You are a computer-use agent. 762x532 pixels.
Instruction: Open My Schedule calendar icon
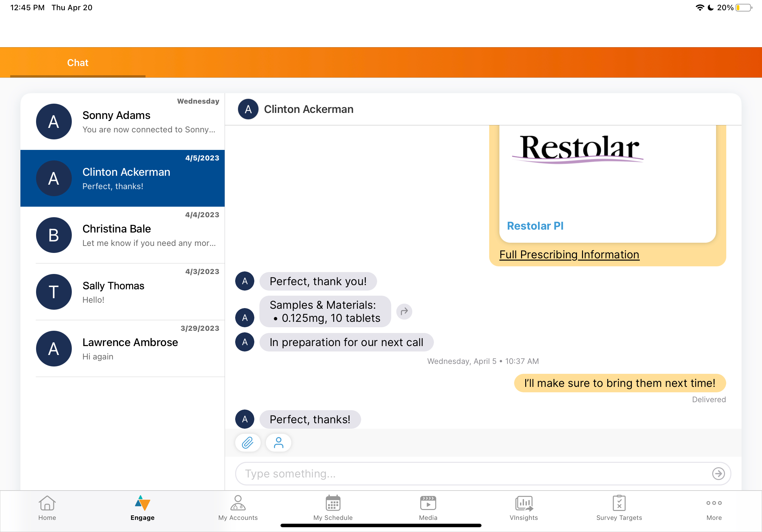point(333,507)
